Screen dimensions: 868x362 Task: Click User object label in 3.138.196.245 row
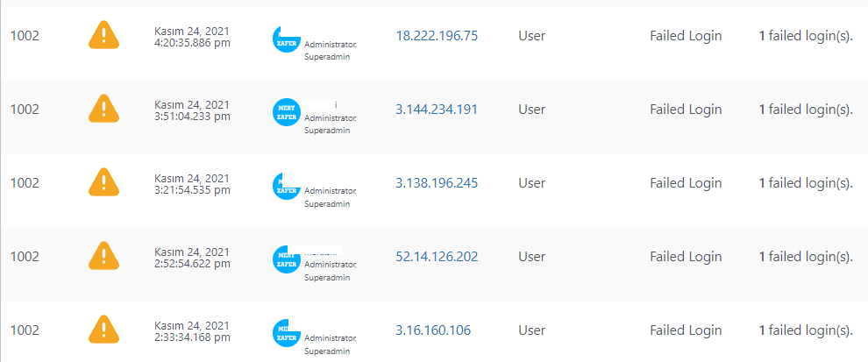(532, 183)
